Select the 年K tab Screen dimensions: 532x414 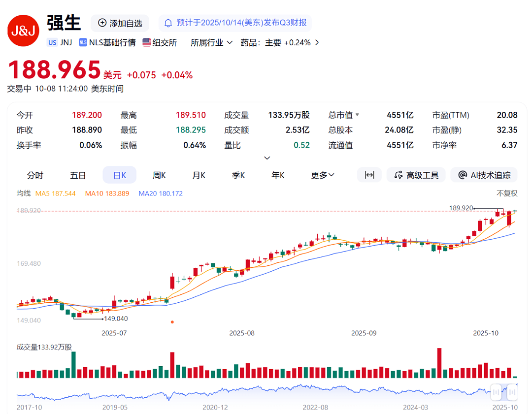278,175
